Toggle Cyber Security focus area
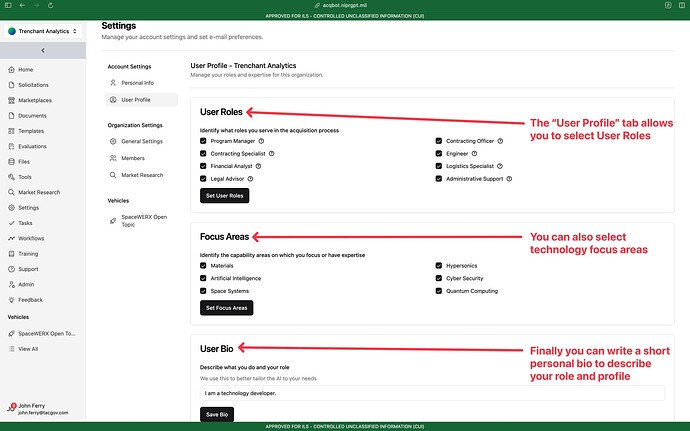 pos(439,278)
